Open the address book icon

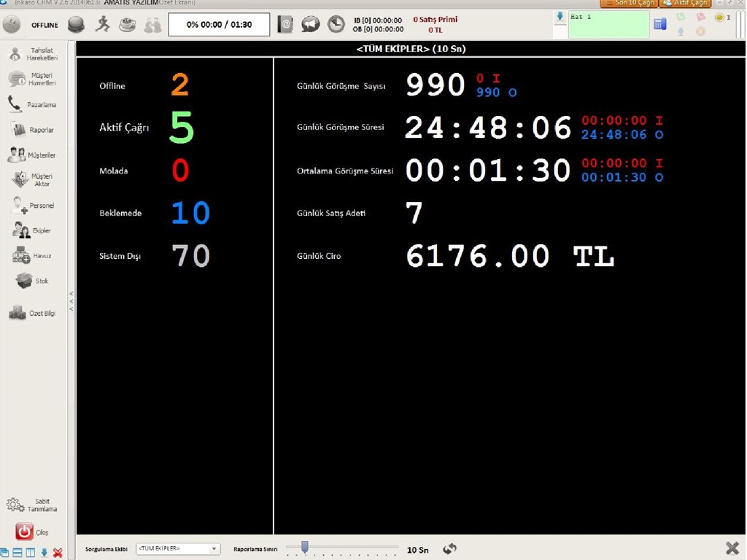pos(285,25)
